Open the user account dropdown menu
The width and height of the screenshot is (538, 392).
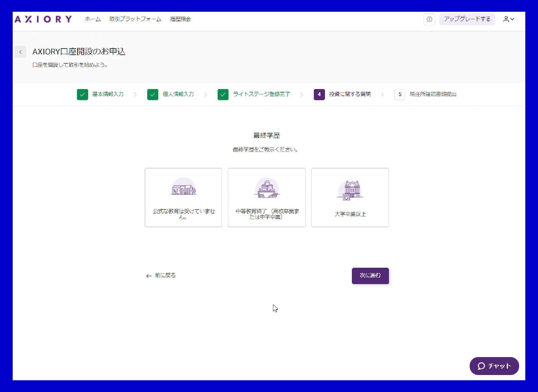pyautogui.click(x=509, y=19)
